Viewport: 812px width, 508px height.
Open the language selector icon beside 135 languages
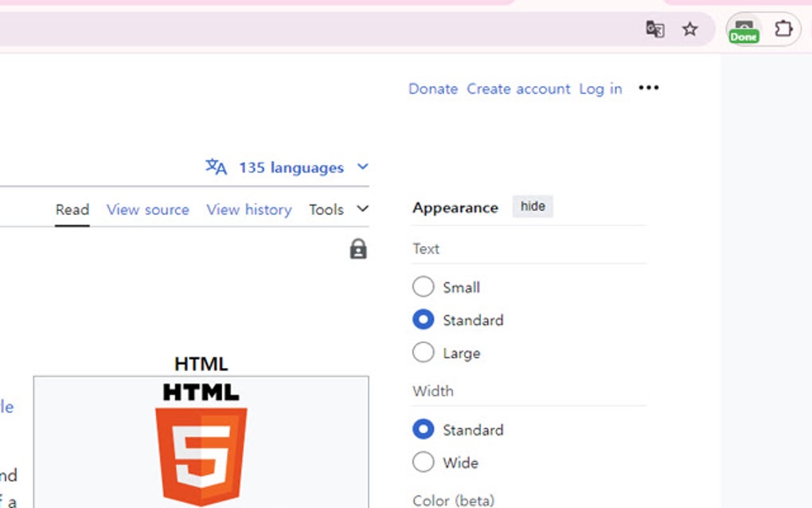(x=215, y=167)
